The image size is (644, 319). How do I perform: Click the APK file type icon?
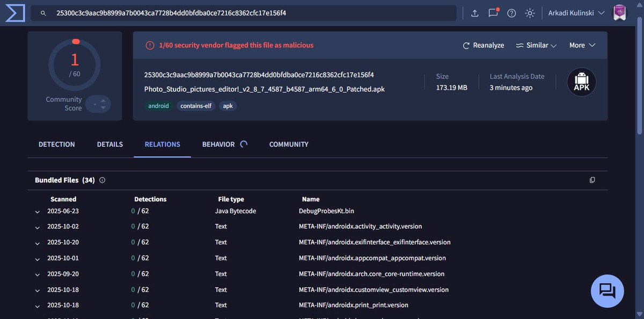click(582, 82)
